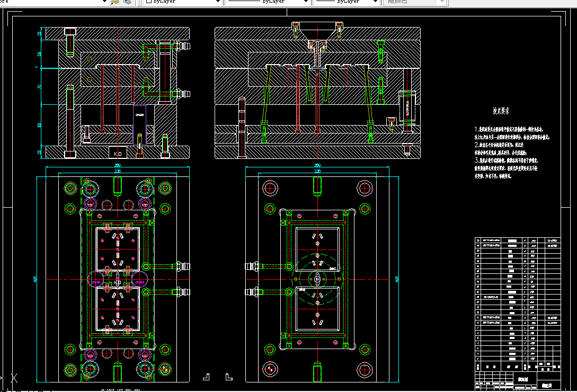Screen dimensions: 577x392
Task: Open the layer name dropdown arrow
Action: (104, 2)
